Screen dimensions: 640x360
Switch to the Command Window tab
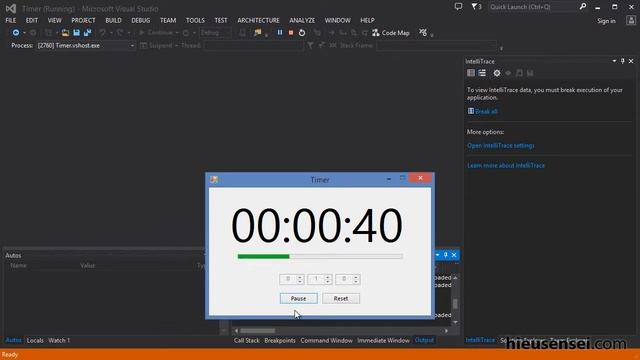[x=327, y=340]
